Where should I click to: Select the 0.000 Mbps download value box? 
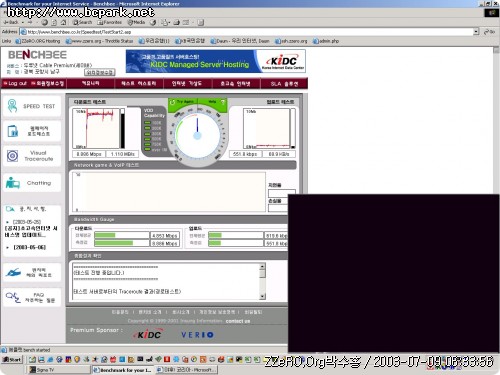[x=89, y=154]
